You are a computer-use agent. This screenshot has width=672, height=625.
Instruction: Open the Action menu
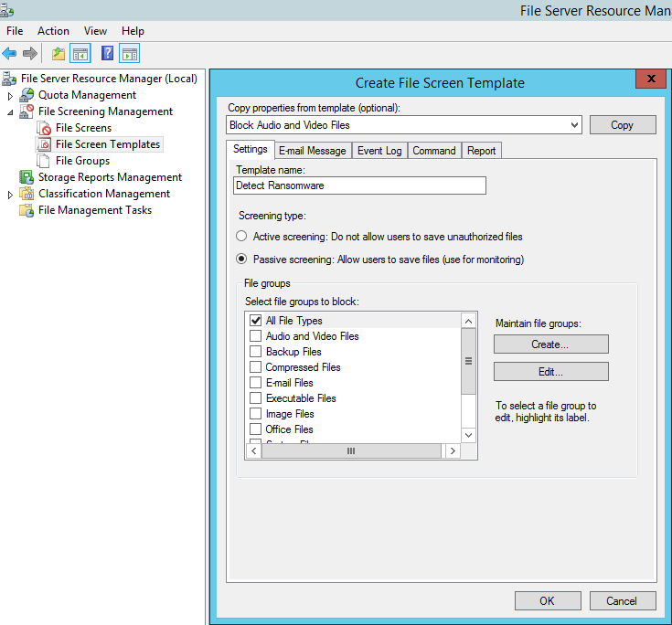[53, 31]
